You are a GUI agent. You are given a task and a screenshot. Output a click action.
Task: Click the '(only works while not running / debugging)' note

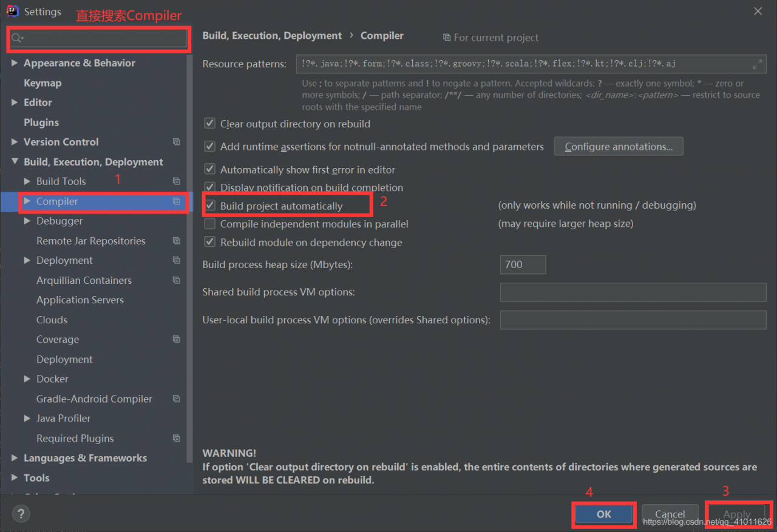(597, 205)
